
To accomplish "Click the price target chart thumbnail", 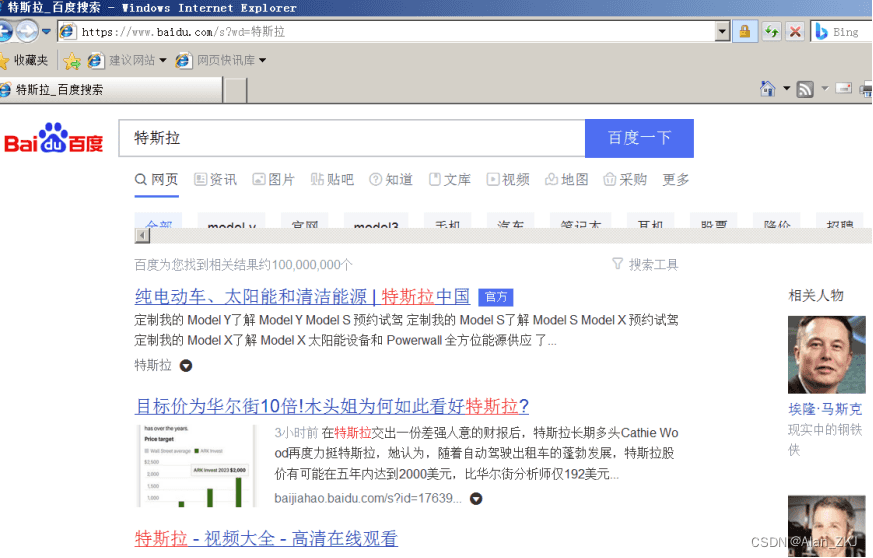I will pyautogui.click(x=196, y=466).
